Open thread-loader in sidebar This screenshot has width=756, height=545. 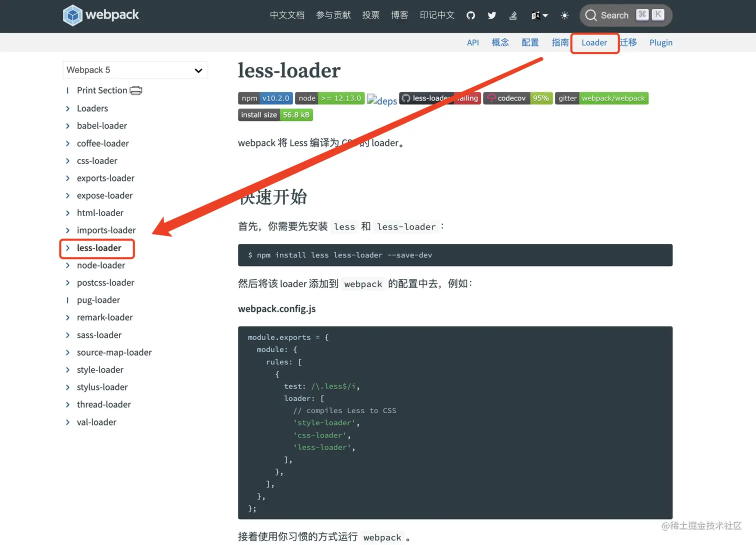click(104, 404)
